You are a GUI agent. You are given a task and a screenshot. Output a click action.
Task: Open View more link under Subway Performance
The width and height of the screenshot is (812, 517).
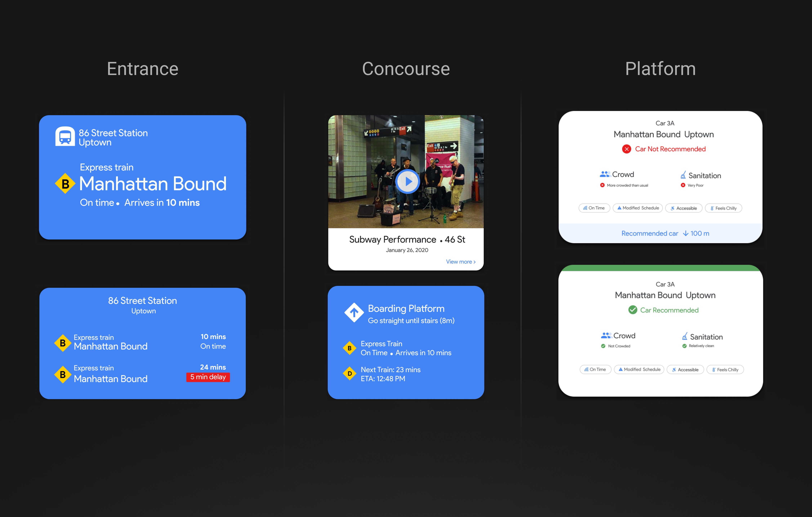[460, 262]
